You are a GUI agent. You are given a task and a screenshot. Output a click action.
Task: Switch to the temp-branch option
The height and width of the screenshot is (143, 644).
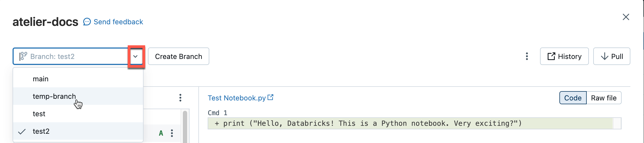click(54, 96)
